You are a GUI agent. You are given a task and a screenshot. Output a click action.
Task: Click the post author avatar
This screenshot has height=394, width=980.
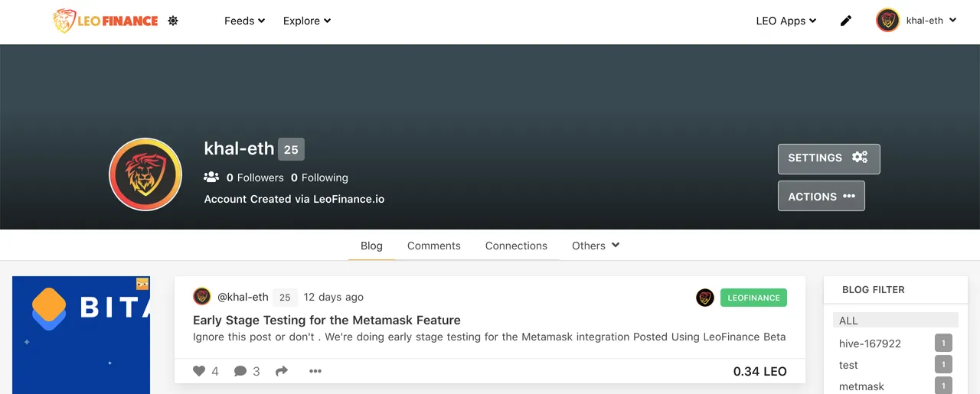pos(202,297)
